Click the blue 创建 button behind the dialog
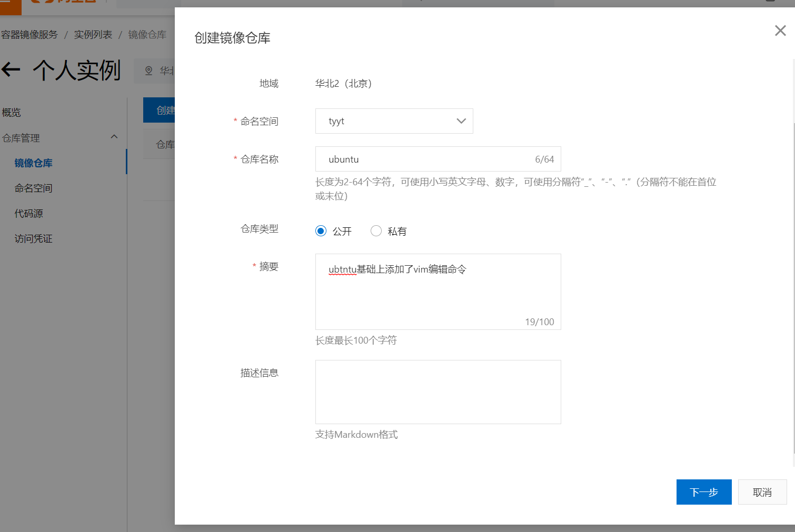 coord(159,110)
